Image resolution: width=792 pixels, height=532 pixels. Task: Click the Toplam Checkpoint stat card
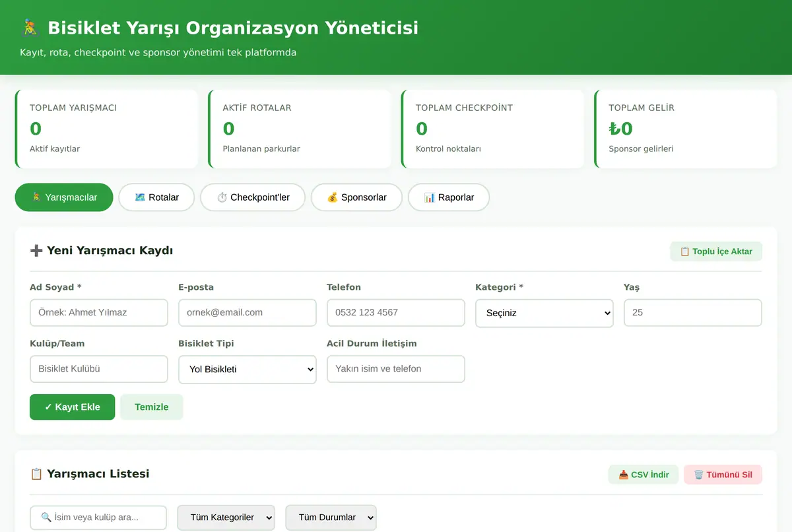coord(492,129)
